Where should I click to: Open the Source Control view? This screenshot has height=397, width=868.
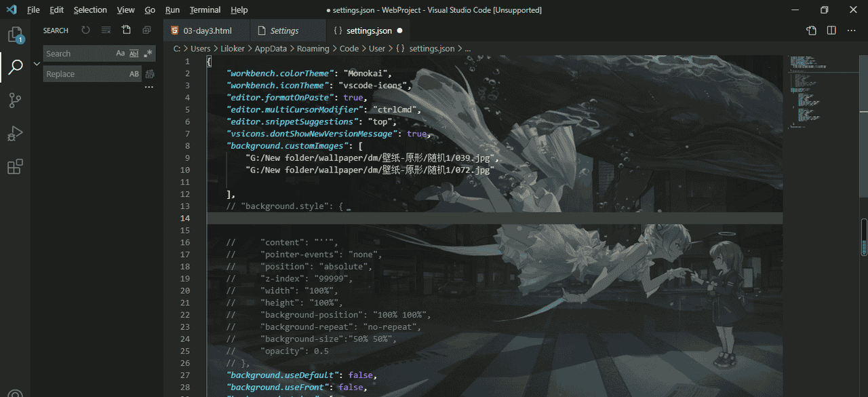pyautogui.click(x=15, y=100)
